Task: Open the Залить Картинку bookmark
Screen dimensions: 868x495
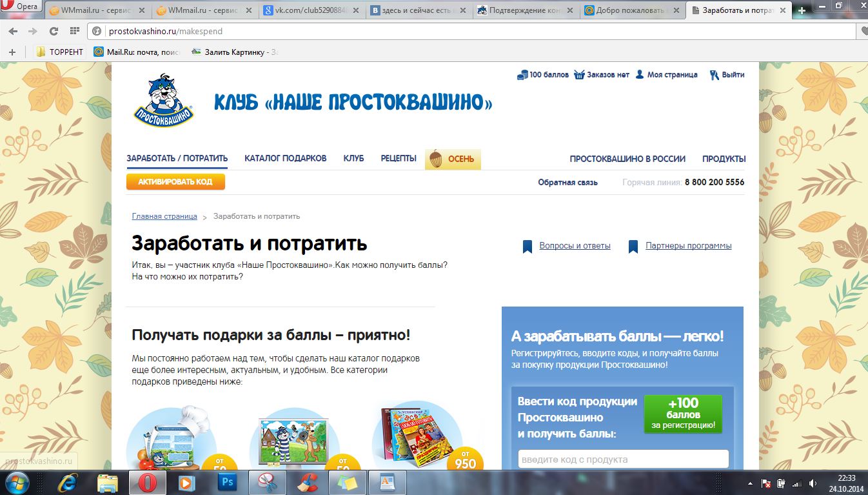Action: pyautogui.click(x=235, y=52)
